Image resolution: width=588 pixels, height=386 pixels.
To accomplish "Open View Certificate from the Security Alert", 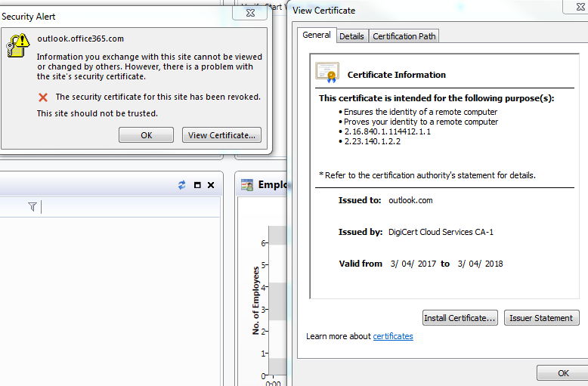I will (221, 135).
